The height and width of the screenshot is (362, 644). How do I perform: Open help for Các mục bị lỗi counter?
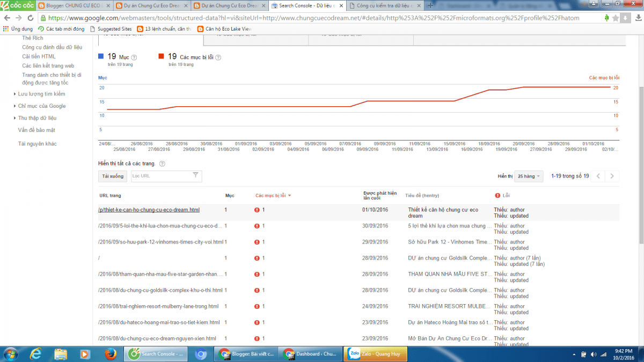(218, 57)
